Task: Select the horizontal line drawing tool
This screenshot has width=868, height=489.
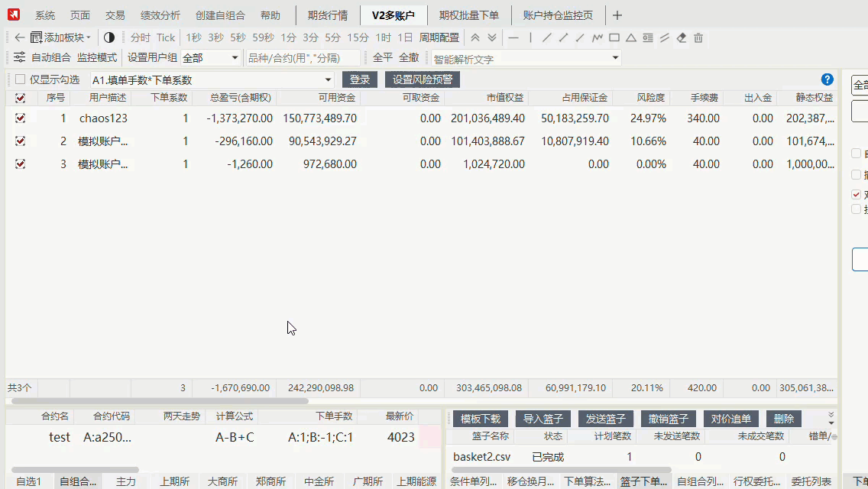Action: click(x=513, y=37)
